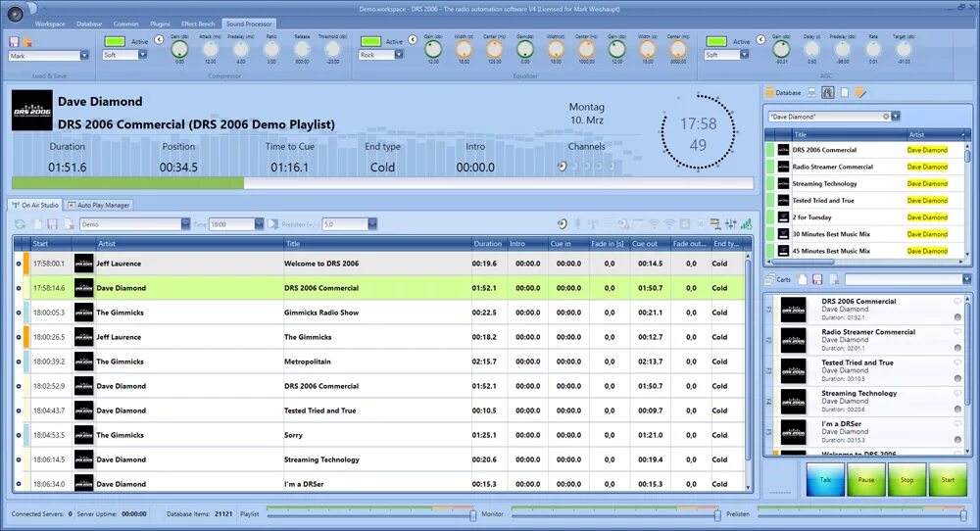Screen dimensions: 980x531
Task: Click the playlist edit tools icon
Action: [715, 224]
